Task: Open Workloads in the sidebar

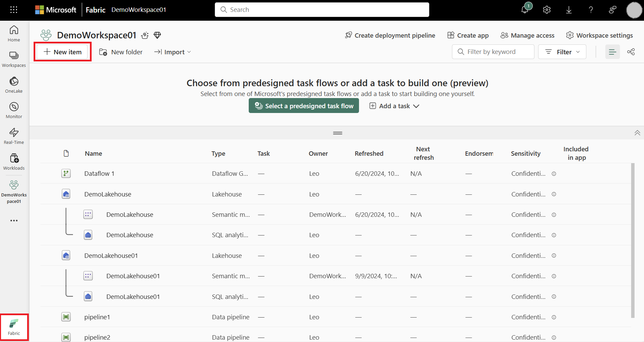Action: [14, 161]
